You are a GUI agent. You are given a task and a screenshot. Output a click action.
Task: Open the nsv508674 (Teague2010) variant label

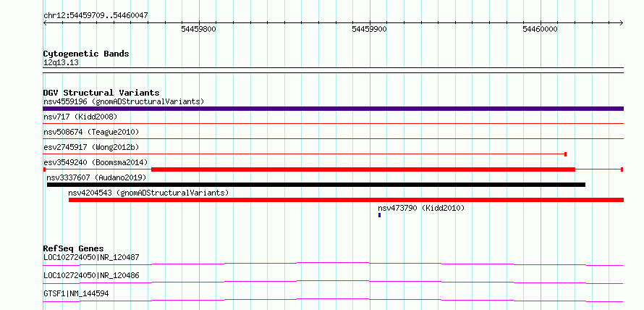(x=91, y=132)
